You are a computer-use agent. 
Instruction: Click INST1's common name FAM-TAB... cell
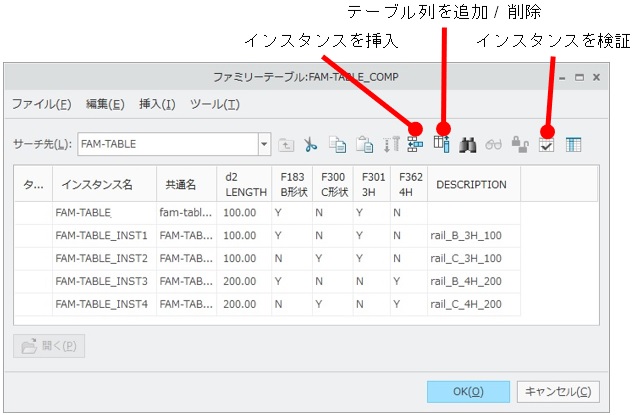[x=187, y=235]
